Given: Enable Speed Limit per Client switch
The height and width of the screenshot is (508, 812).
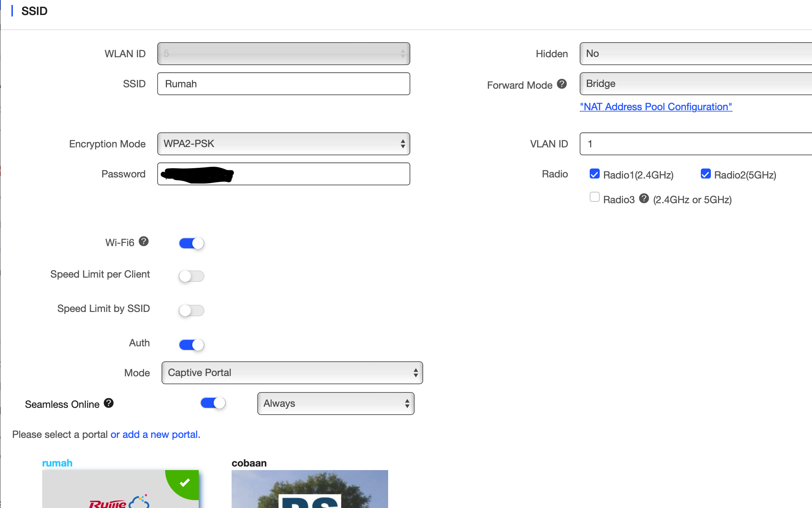Looking at the screenshot, I should coord(192,276).
